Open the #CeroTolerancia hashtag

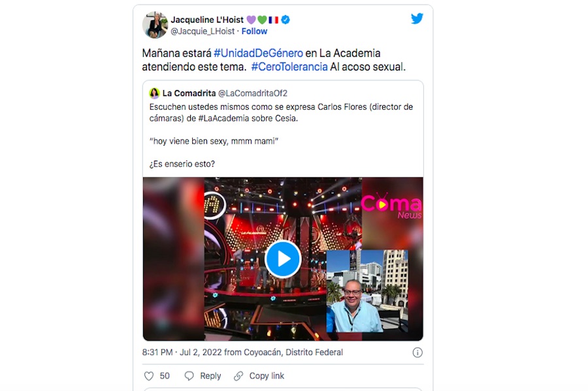tap(289, 67)
